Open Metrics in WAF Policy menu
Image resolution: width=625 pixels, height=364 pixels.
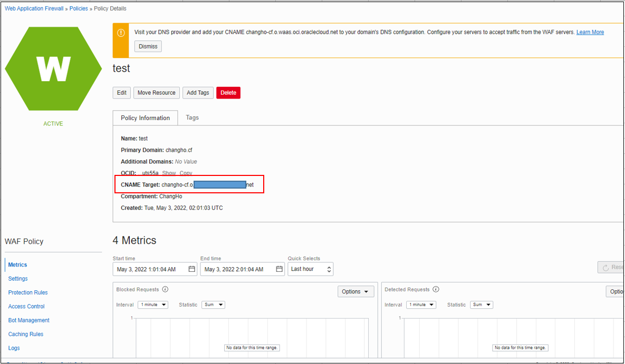[x=17, y=265]
